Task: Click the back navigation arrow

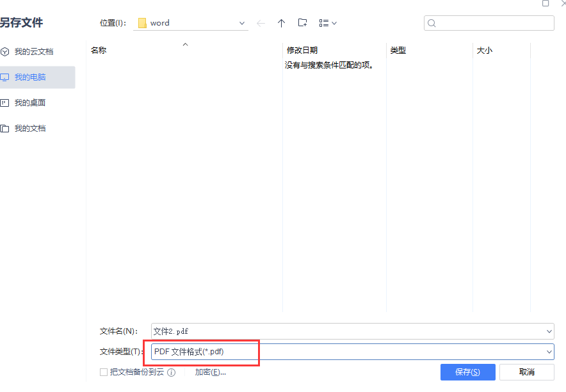Action: tap(261, 23)
